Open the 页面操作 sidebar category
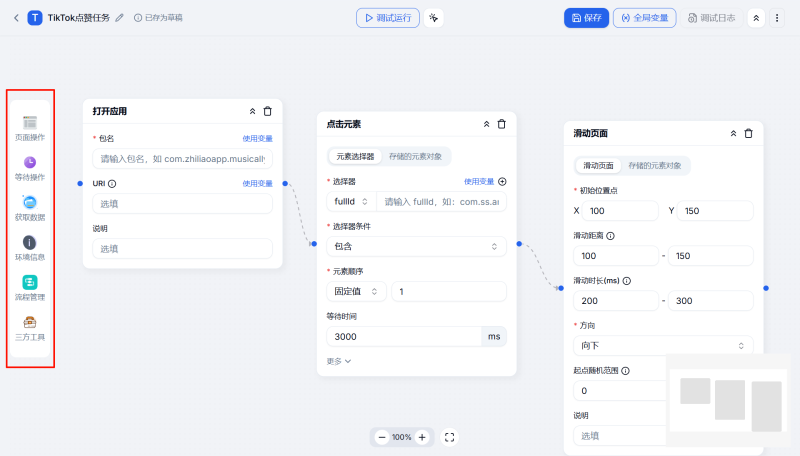800x456 pixels. click(30, 127)
